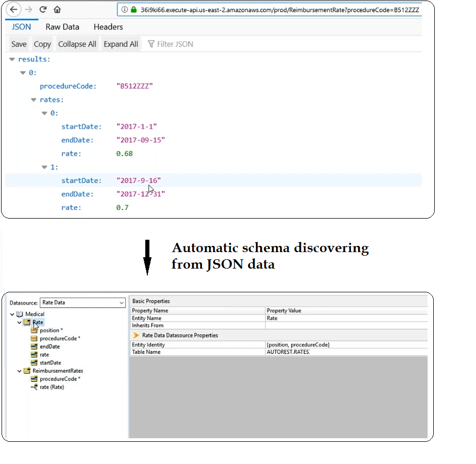The width and height of the screenshot is (476, 464).
Task: Open the Datasource dropdown showing Rate Data
Action: coord(82,303)
